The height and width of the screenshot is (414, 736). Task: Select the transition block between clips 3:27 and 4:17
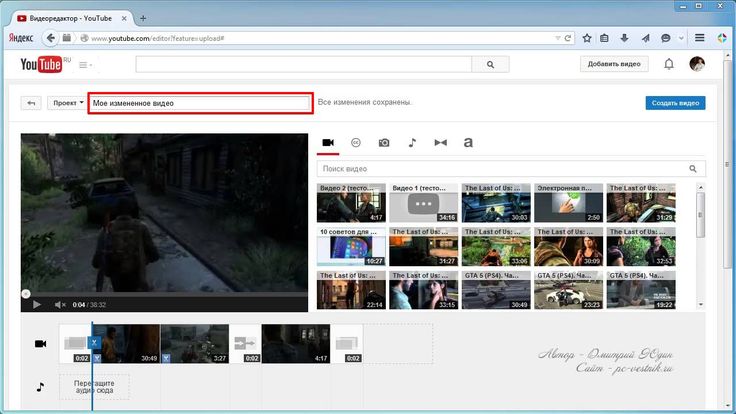245,344
